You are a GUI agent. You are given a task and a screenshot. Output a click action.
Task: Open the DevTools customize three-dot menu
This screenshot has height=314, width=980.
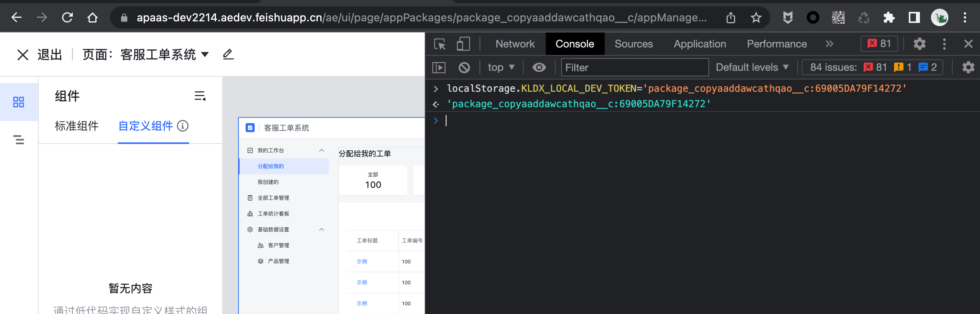[944, 44]
